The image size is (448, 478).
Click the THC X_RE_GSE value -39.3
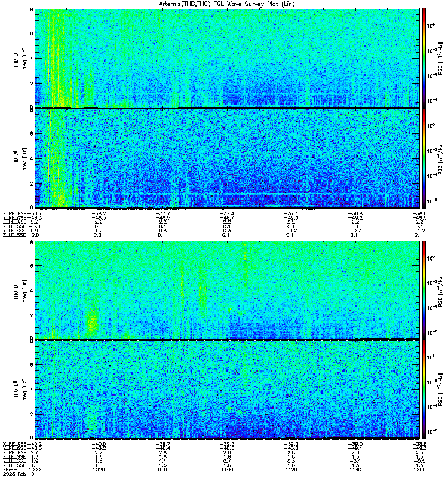(x=291, y=444)
